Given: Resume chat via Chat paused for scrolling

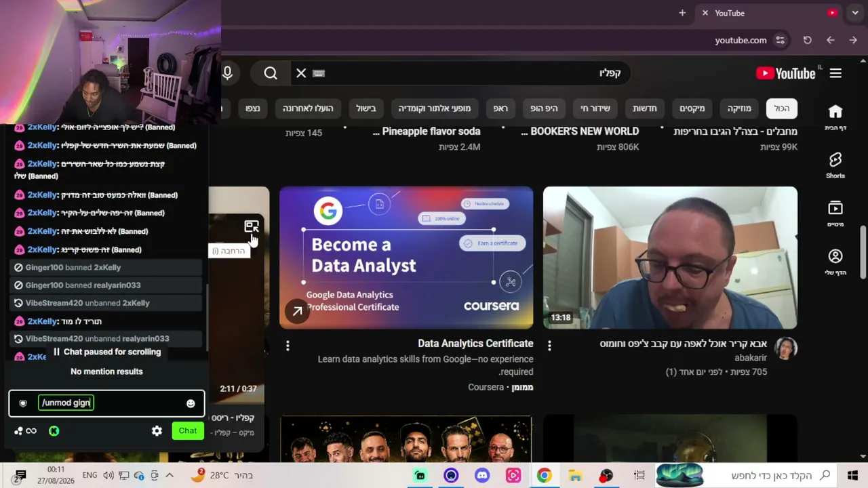Looking at the screenshot, I should click(107, 352).
